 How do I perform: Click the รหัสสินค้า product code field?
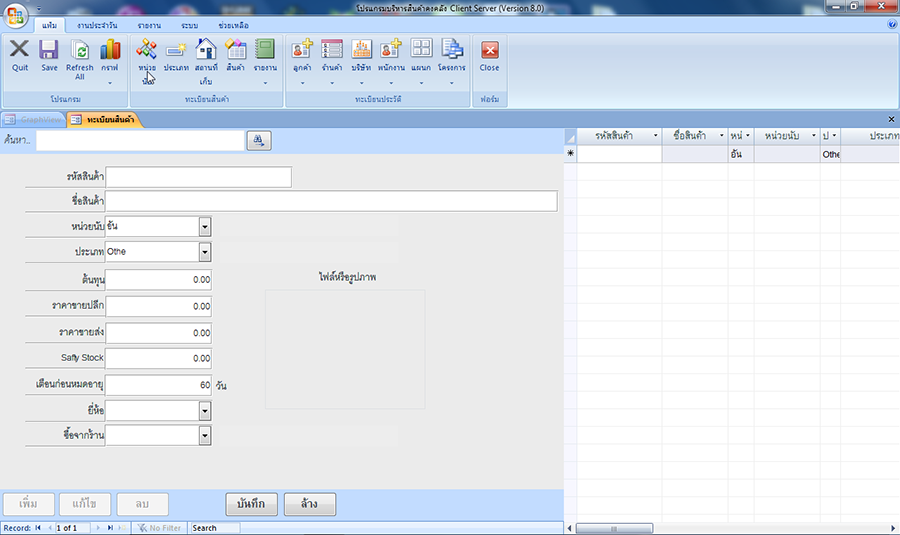click(198, 177)
